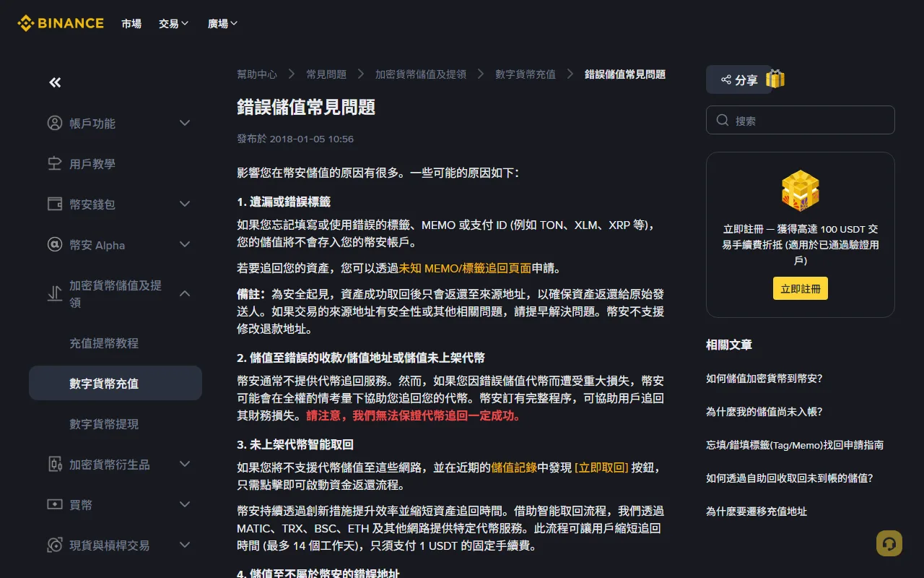This screenshot has height=578, width=924.
Task: Expand the 現貨與槓桿交易 section chevron
Action: click(185, 545)
